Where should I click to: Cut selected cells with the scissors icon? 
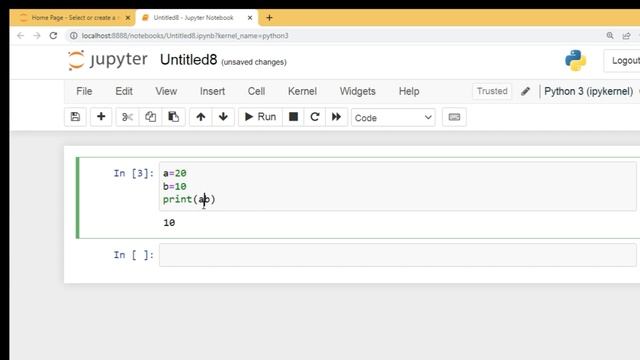coord(127,117)
